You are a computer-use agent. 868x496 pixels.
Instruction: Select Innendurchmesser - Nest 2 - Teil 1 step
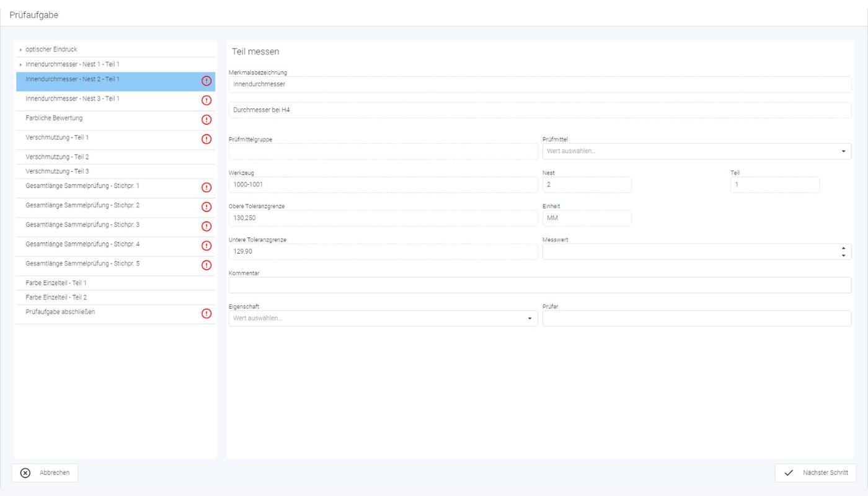[x=115, y=81]
